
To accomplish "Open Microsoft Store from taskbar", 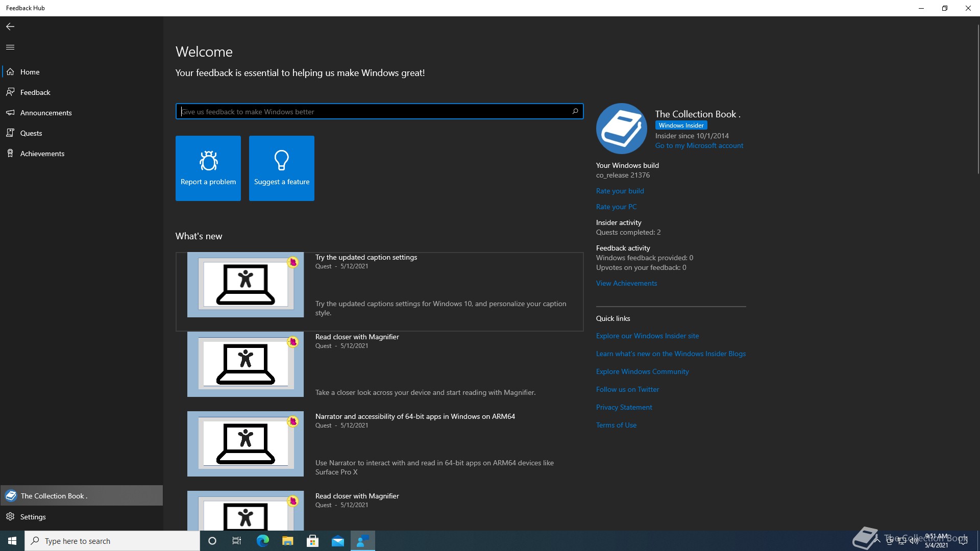I will (x=312, y=541).
